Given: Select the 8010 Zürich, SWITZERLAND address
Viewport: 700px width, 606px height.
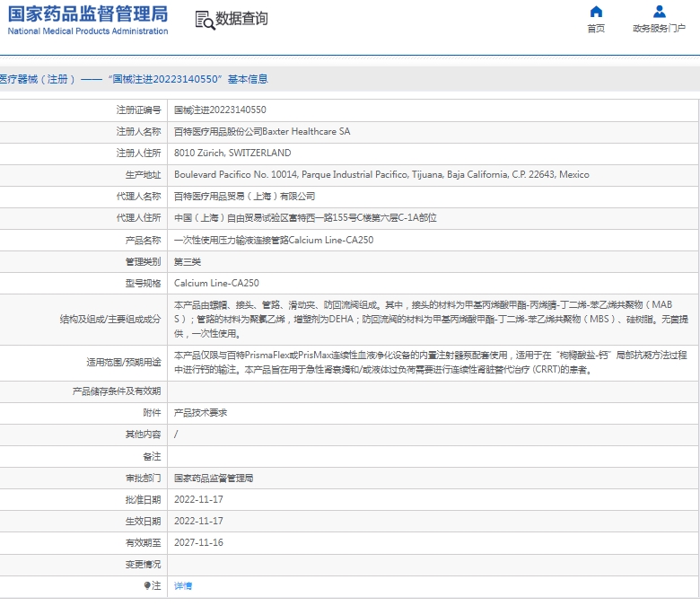Looking at the screenshot, I should point(232,154).
